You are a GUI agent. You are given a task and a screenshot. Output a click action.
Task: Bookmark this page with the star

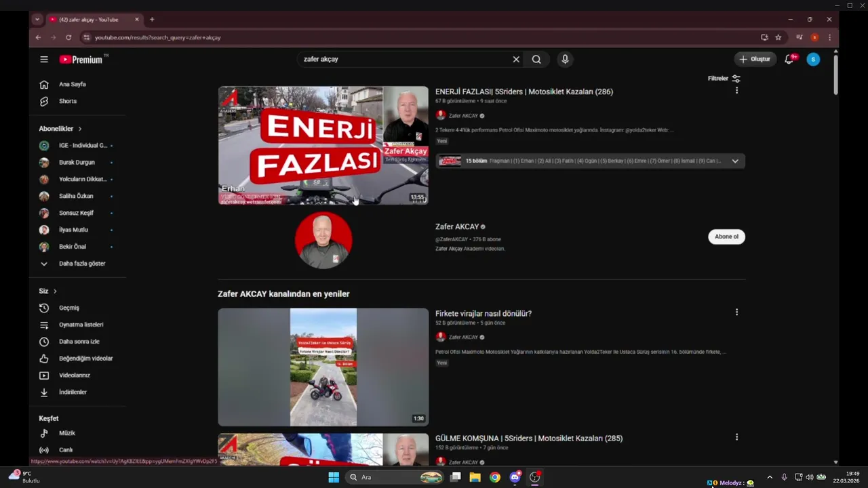(778, 38)
